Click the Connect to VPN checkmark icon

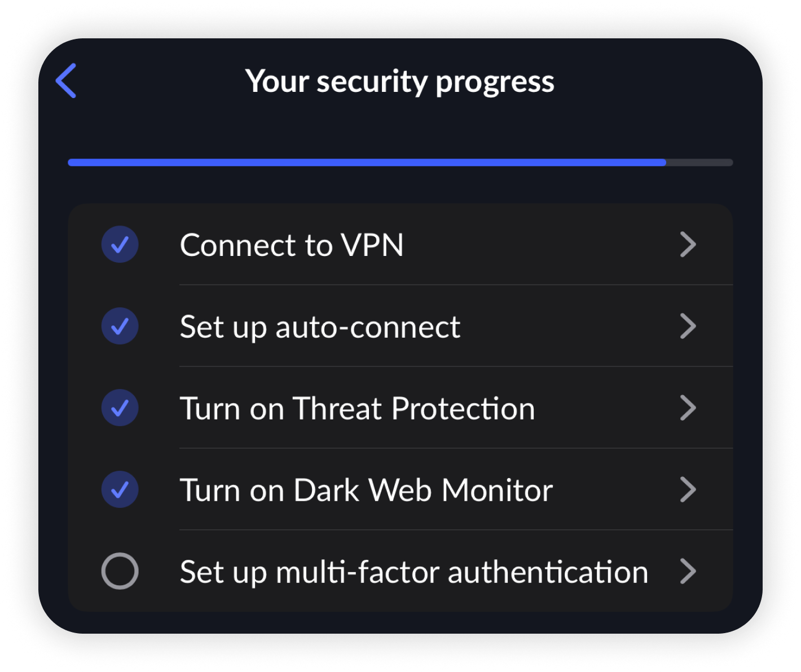[120, 245]
